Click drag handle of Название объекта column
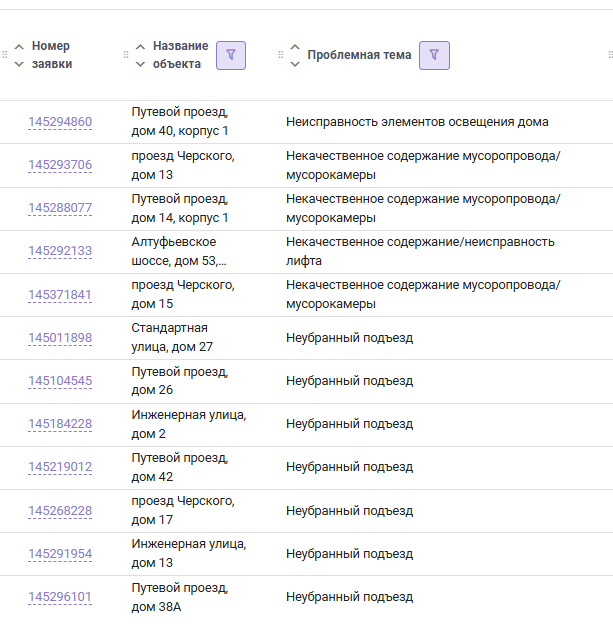This screenshot has width=613, height=644. (126, 55)
